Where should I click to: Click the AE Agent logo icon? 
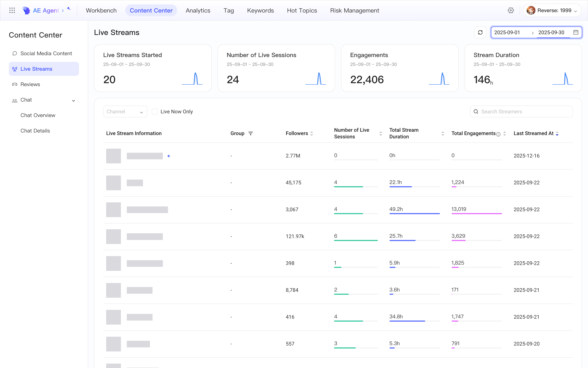click(x=26, y=10)
